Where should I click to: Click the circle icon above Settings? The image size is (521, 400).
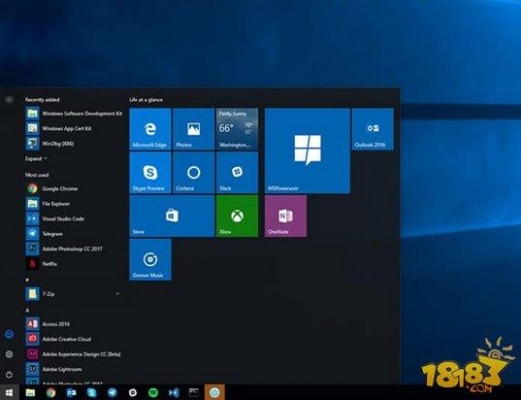(9, 334)
